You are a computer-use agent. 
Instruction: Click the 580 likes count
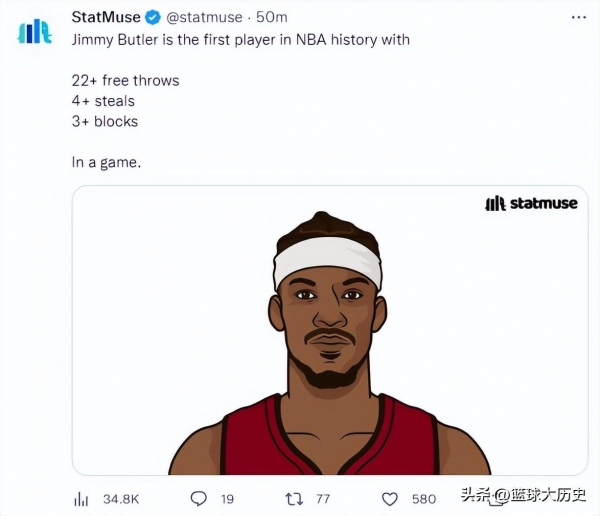point(424,499)
